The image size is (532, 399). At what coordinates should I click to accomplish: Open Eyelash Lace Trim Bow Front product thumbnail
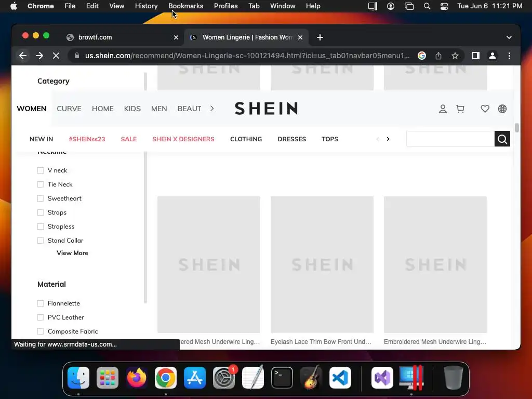coord(322,264)
